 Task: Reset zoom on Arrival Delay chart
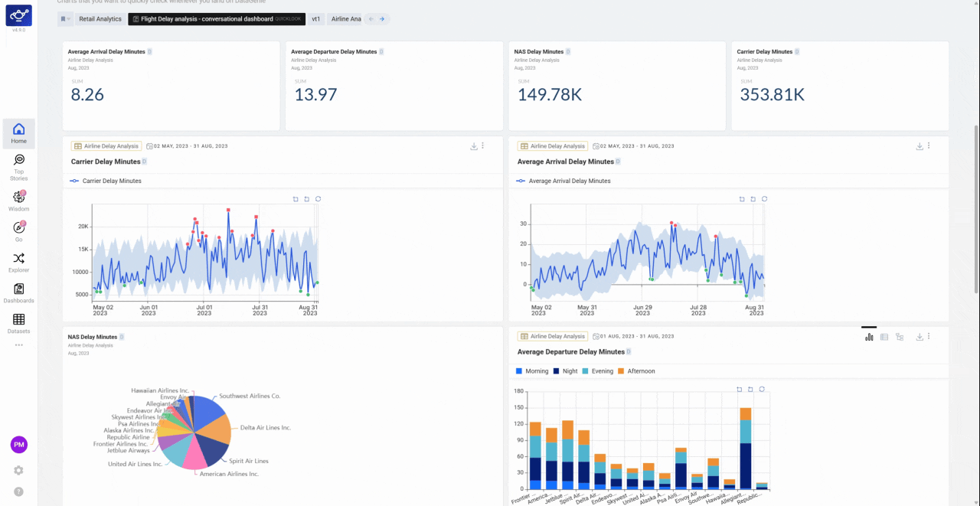point(753,199)
